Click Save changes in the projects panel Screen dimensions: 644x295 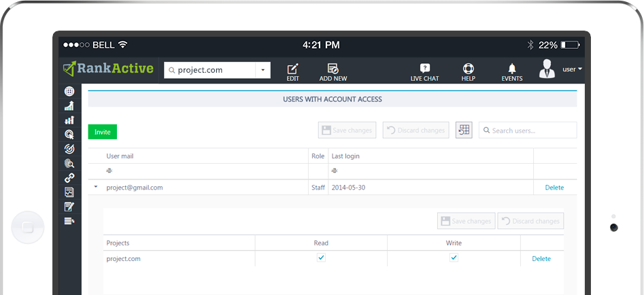tap(466, 221)
